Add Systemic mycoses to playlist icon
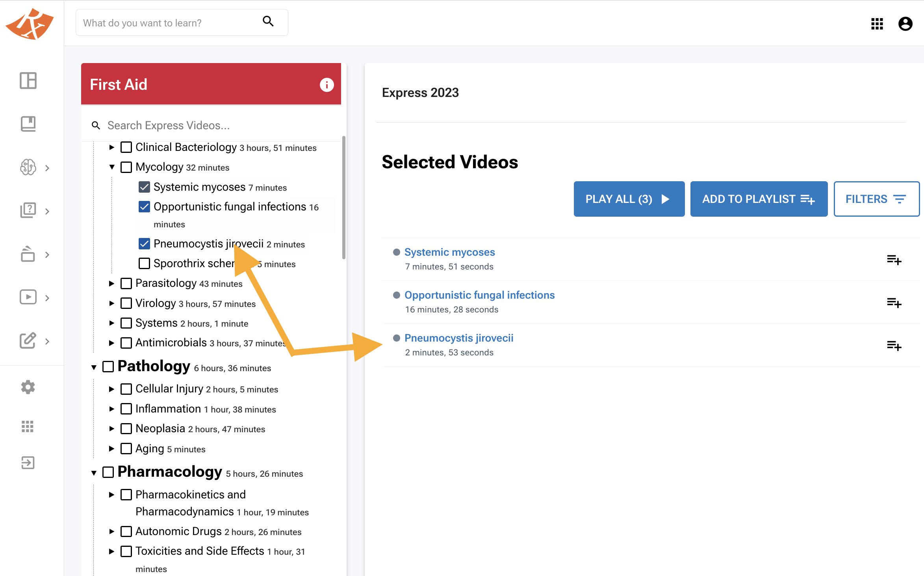Viewport: 924px width, 576px height. point(894,260)
